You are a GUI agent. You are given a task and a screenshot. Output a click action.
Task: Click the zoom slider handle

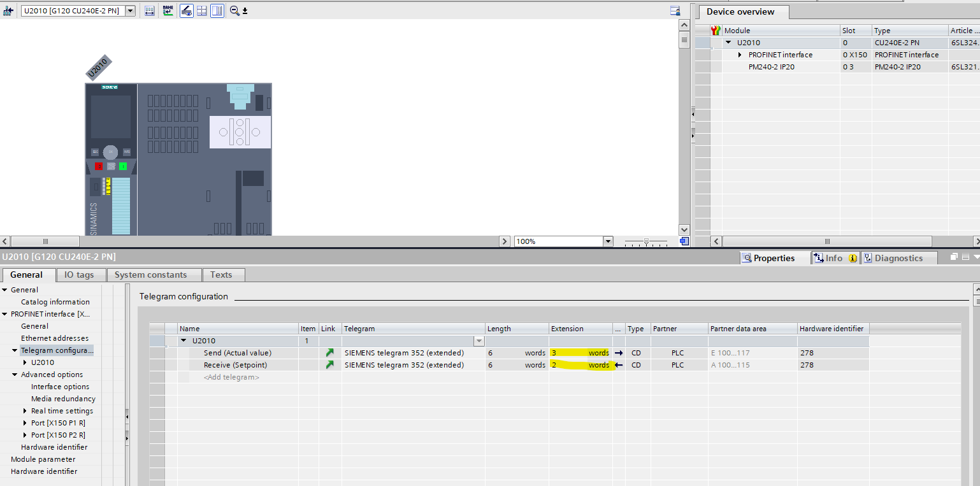646,241
